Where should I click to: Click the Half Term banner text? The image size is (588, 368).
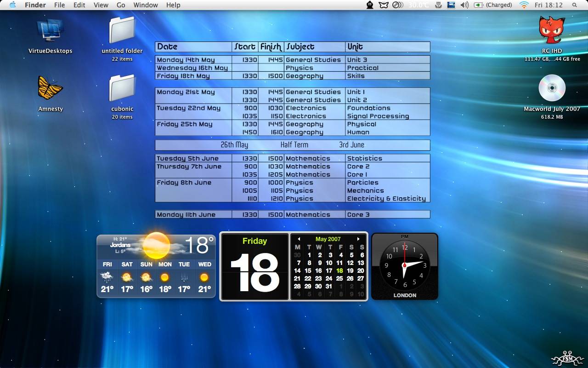click(294, 145)
